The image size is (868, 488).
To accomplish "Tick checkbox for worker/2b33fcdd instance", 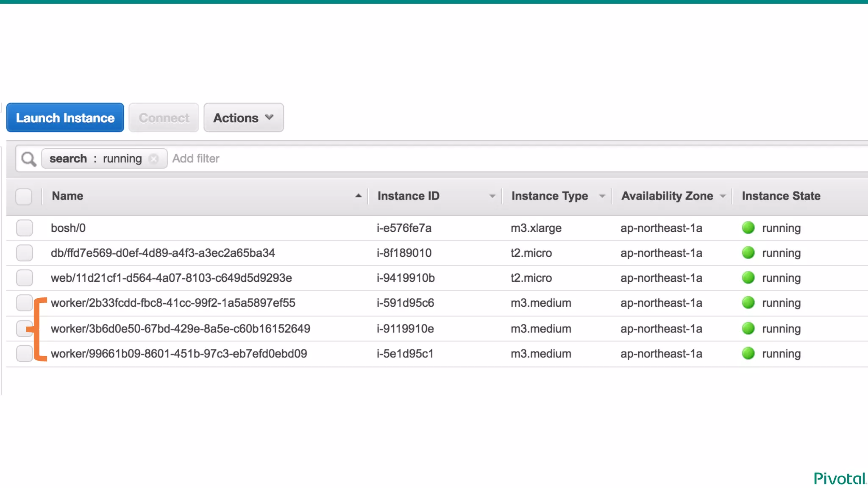I will click(x=24, y=303).
